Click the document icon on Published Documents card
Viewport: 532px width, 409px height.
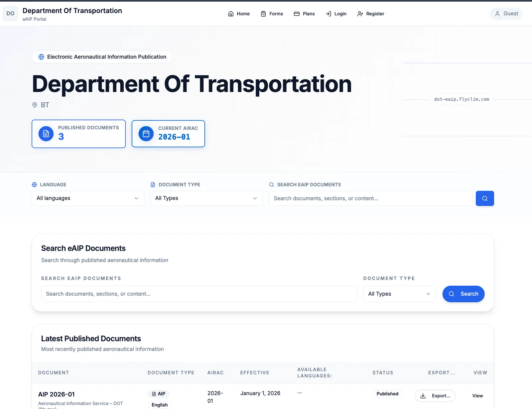46,134
